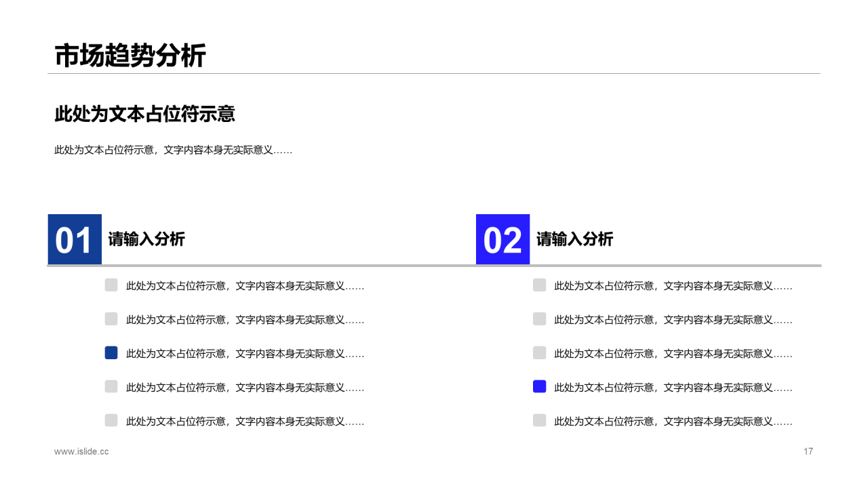
Task: Click the bold subtitle "此处为文本占位符示意"
Action: (x=144, y=114)
